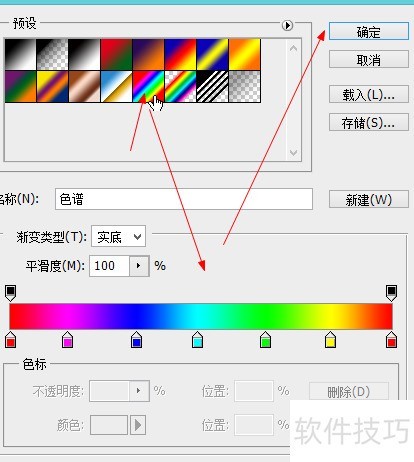Pick the orange yellow orange gradient preset
414x462 pixels.
pyautogui.click(x=244, y=54)
